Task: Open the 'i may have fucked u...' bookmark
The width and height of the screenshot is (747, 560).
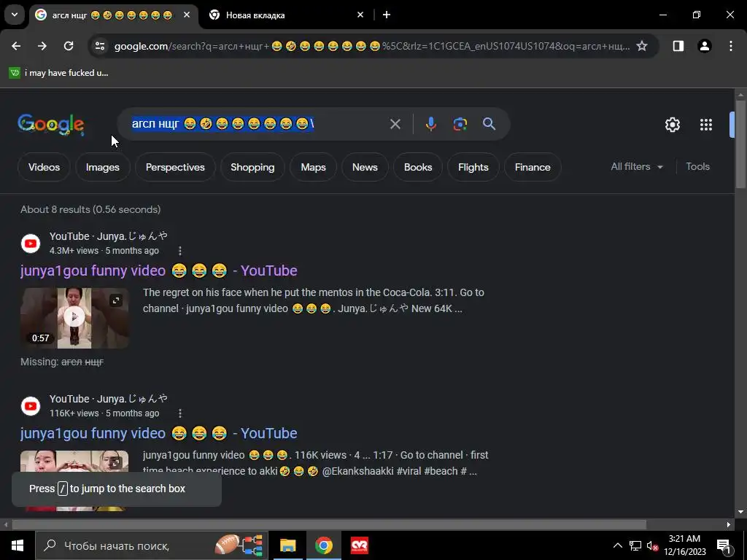Action: tap(59, 73)
